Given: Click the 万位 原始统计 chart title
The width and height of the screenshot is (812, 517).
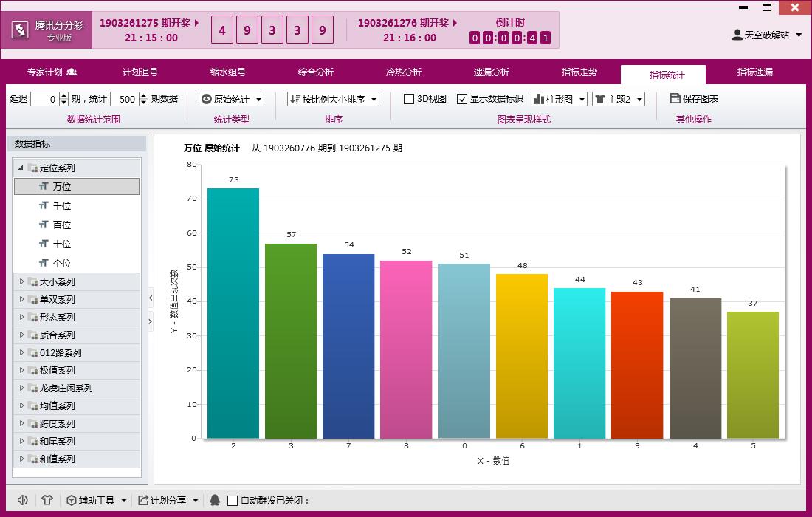Looking at the screenshot, I should click(212, 148).
